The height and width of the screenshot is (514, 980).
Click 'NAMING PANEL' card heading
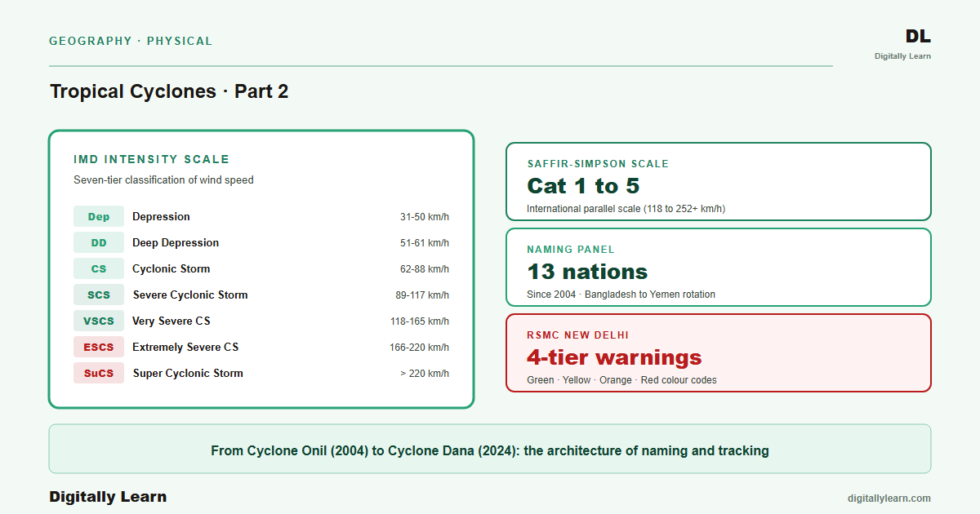[x=571, y=250]
